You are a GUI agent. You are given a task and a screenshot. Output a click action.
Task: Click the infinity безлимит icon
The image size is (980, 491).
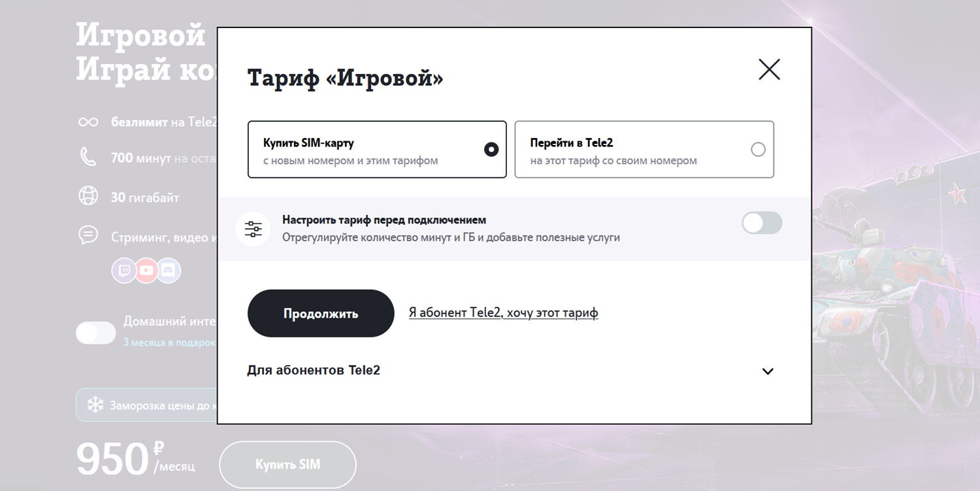[x=88, y=122]
